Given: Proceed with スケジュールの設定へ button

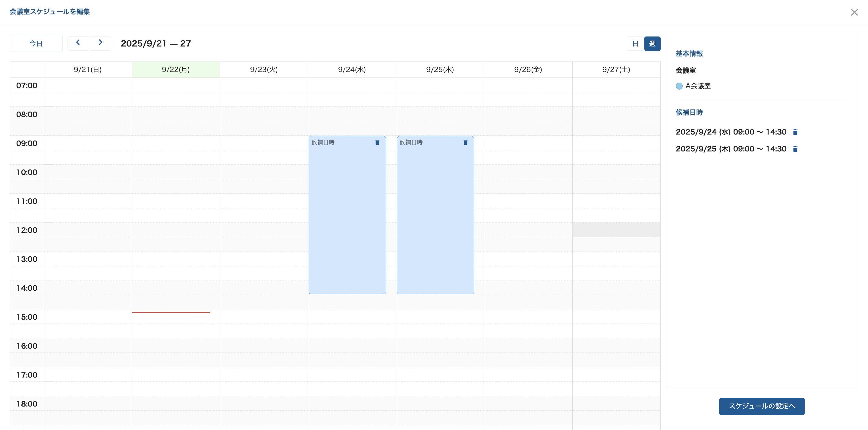Looking at the screenshot, I should [x=762, y=406].
